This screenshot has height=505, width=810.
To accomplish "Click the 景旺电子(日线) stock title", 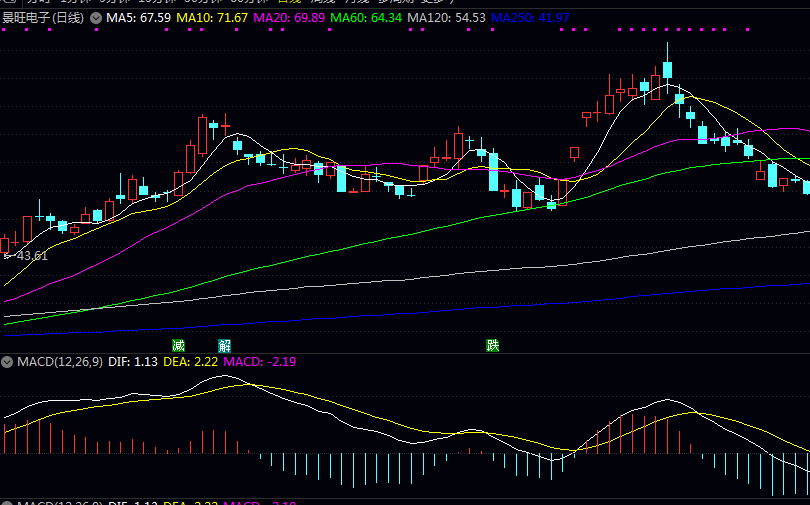I will coord(43,18).
